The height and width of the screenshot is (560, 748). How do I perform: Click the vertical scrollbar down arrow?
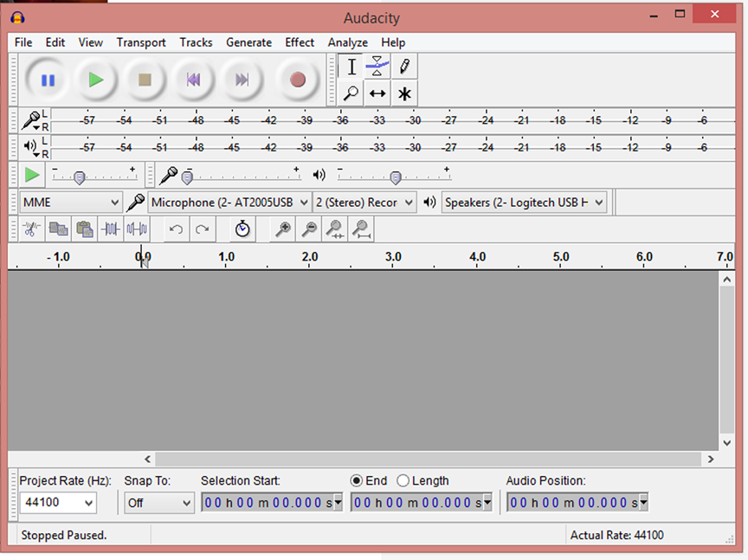(727, 442)
